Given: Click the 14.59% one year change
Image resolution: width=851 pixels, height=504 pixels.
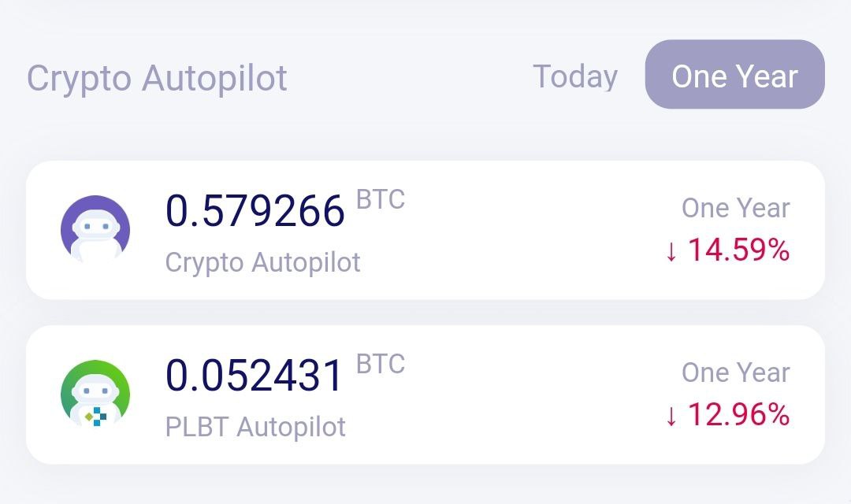Looking at the screenshot, I should pyautogui.click(x=738, y=250).
